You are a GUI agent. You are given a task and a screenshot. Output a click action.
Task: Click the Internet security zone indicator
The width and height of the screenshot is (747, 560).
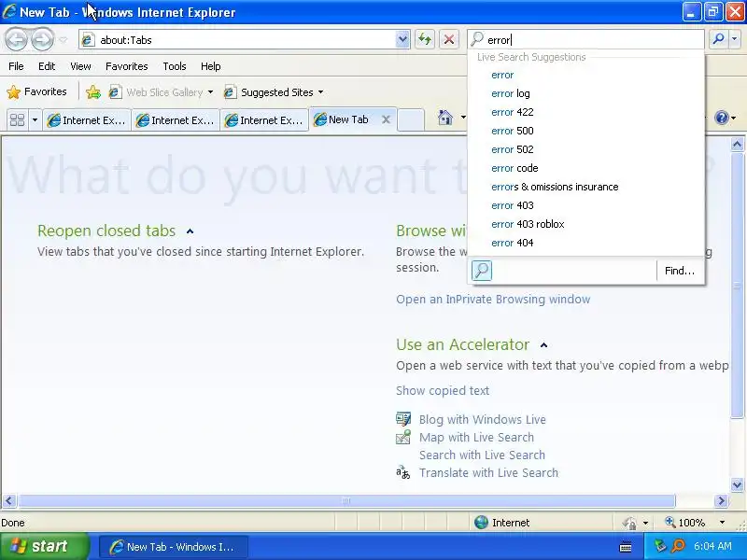[502, 523]
